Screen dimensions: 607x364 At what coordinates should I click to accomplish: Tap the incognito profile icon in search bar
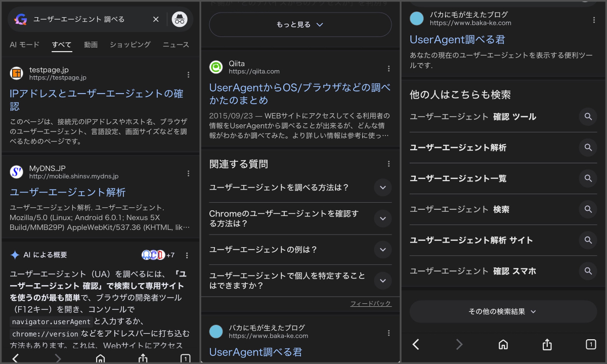coord(180,19)
